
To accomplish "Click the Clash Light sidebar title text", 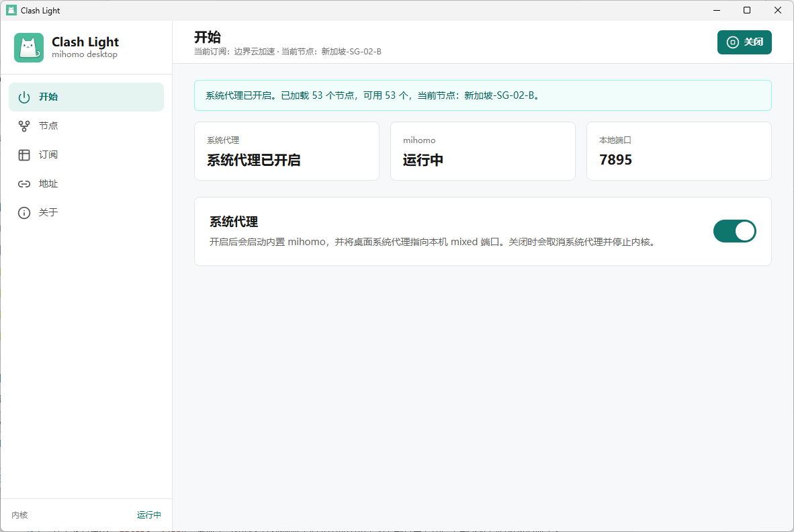I will coord(85,42).
